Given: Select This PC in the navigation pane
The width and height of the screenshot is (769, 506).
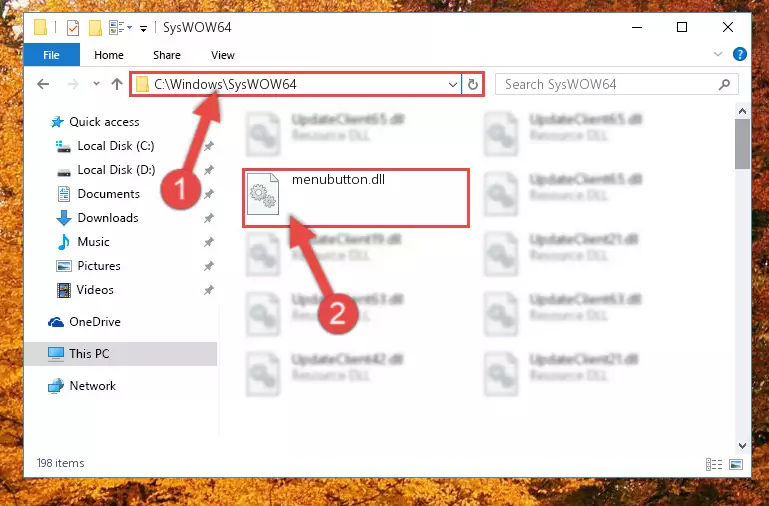Looking at the screenshot, I should [121, 354].
